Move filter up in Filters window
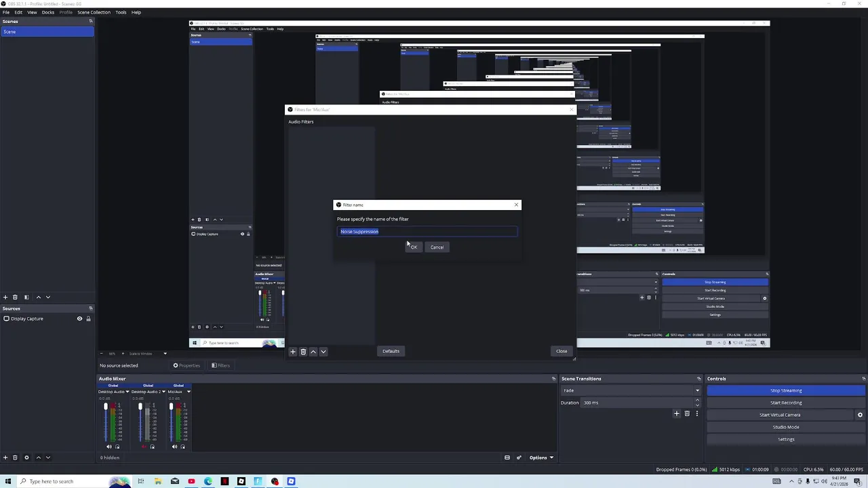Image resolution: width=868 pixels, height=488 pixels. 313,352
